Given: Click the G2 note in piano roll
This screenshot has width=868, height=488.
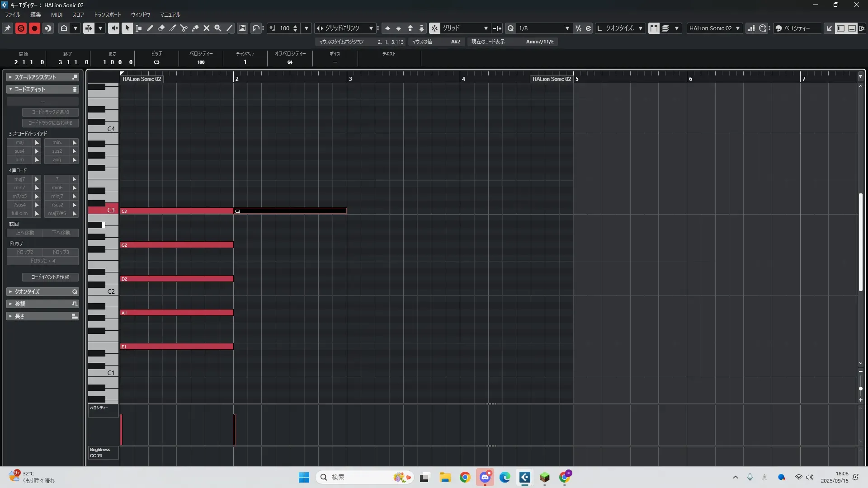Looking at the screenshot, I should (177, 245).
